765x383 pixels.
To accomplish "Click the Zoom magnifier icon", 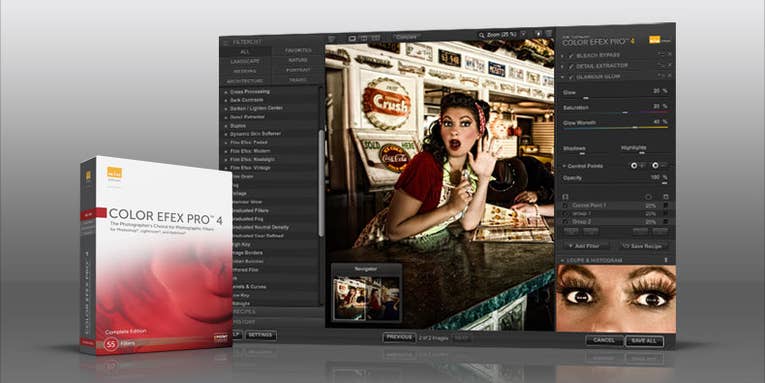I will tap(482, 35).
